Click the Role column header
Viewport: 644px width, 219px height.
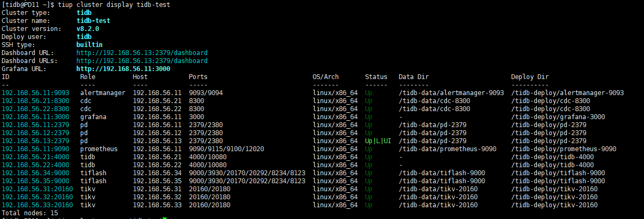[x=88, y=77]
